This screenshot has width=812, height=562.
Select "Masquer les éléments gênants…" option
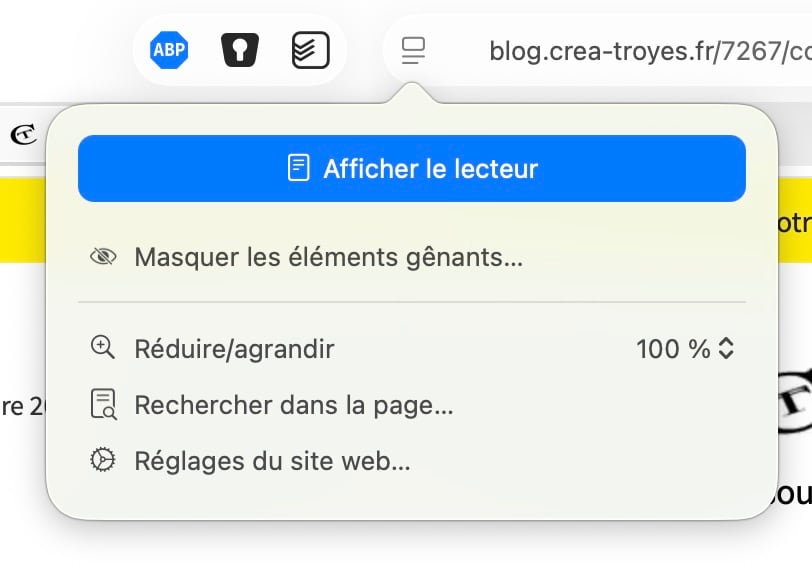coord(329,257)
